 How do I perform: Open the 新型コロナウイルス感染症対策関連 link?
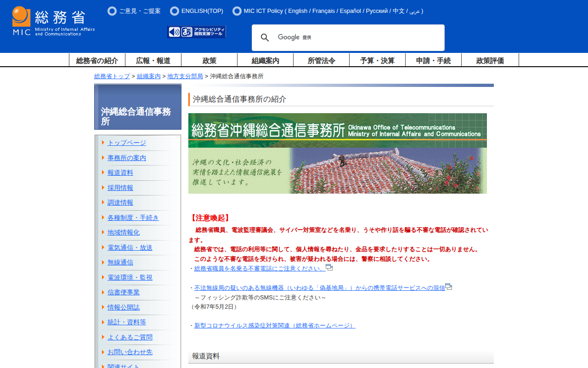[x=275, y=326]
